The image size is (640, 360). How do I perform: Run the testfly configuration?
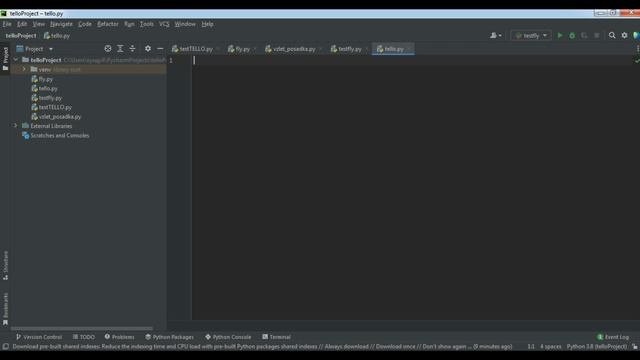click(560, 36)
